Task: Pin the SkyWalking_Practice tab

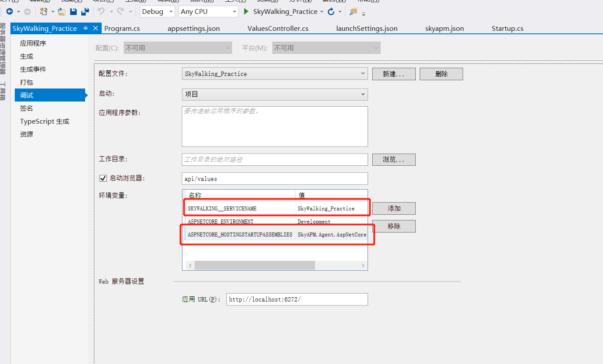Action: (x=86, y=28)
